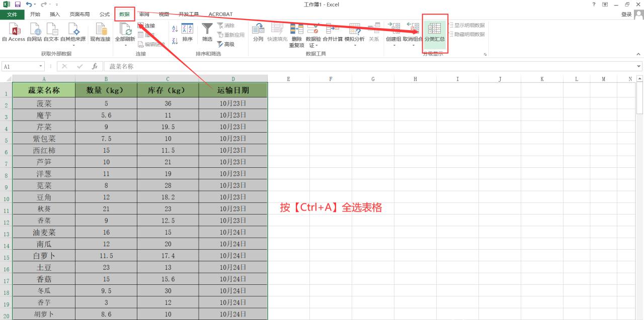Click the 重新应用 filter button
This screenshot has height=320, width=644.
(231, 35)
